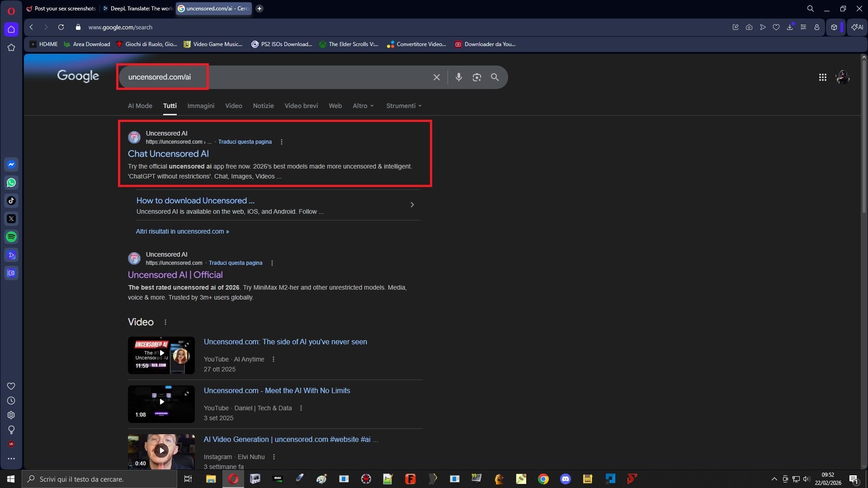This screenshot has height=488, width=868.
Task: Open TikTok in the Opera sidebar
Action: 11,201
